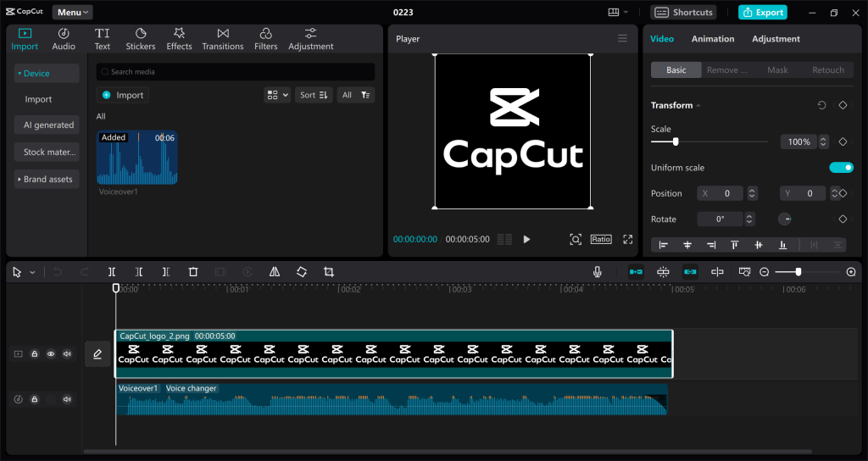
Task: Open the grid view mode dropdown
Action: (x=277, y=95)
